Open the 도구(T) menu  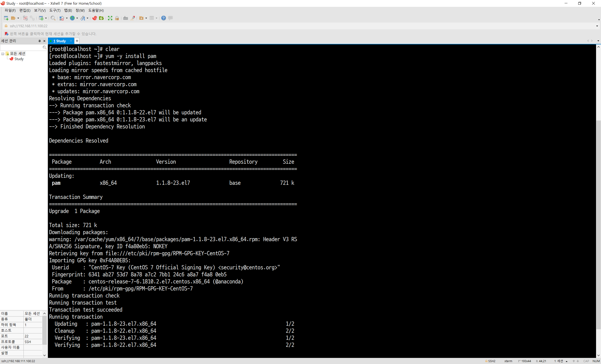click(55, 11)
